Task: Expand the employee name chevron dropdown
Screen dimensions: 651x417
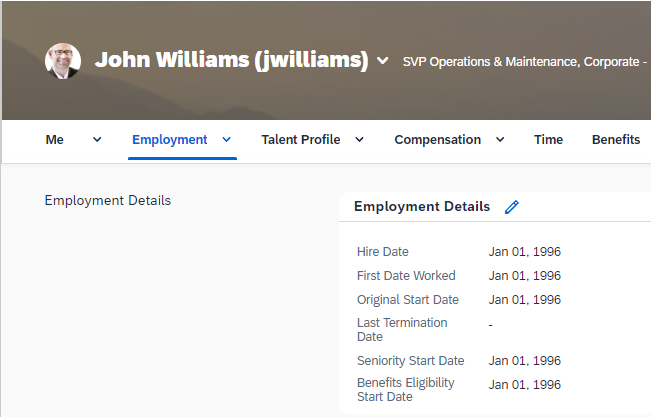Action: click(x=382, y=61)
